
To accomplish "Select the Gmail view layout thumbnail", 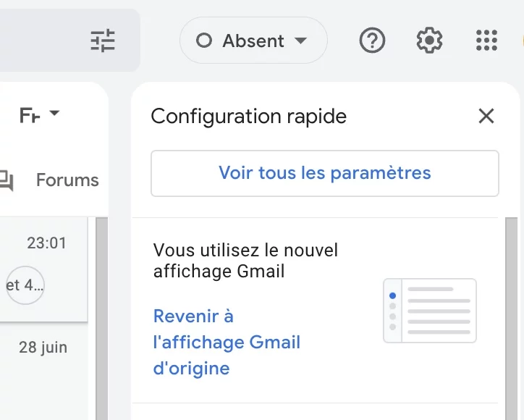I will point(429,311).
